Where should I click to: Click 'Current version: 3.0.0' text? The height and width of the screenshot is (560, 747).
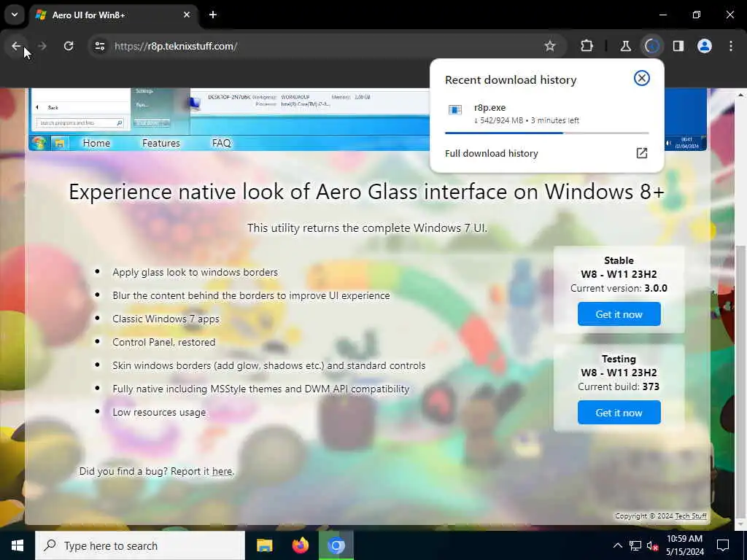(x=619, y=288)
